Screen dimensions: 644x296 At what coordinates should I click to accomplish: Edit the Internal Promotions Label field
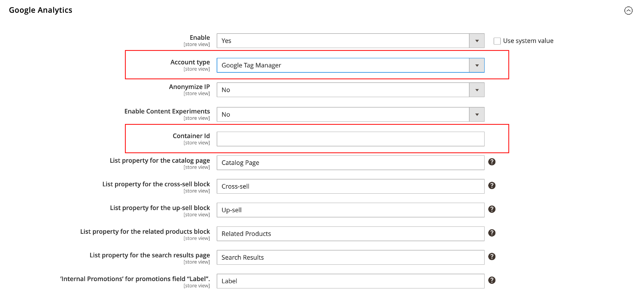click(351, 281)
